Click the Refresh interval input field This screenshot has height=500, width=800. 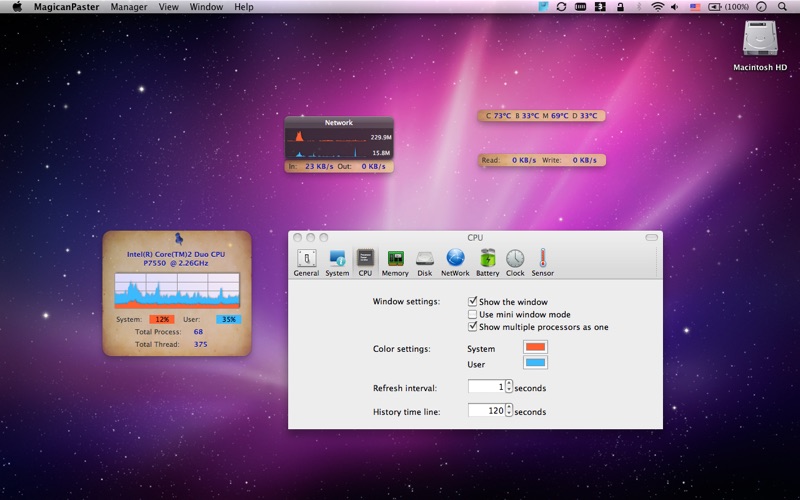pos(486,387)
